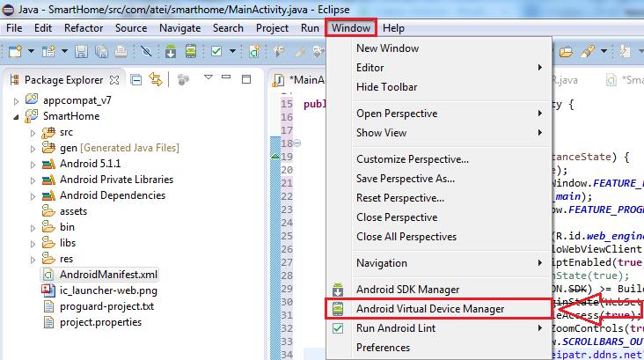Viewport: 644px width, 360px height.
Task: Choose Hide Toolbar menu entry
Action: (440, 87)
